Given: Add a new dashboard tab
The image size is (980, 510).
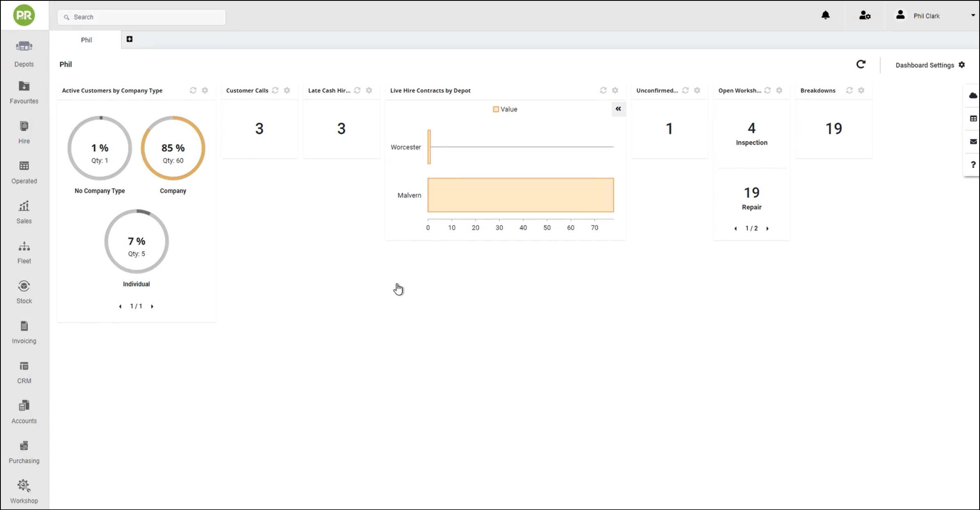Looking at the screenshot, I should [129, 39].
